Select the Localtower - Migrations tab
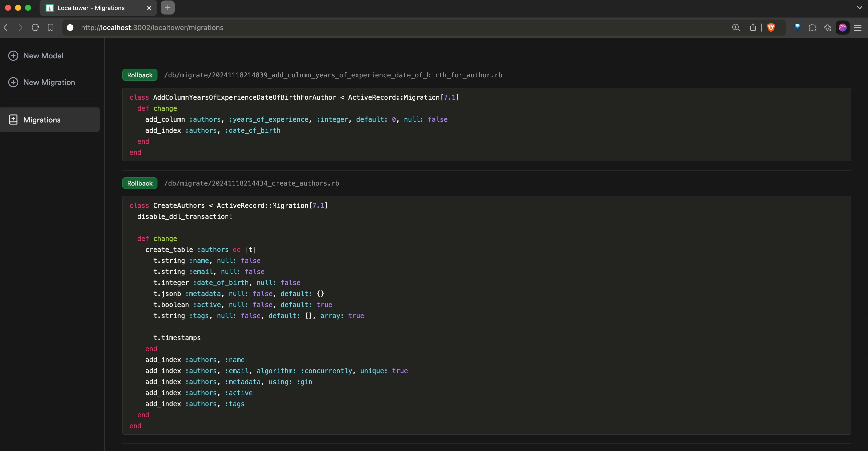Viewport: 868px width, 451px height. (x=91, y=8)
